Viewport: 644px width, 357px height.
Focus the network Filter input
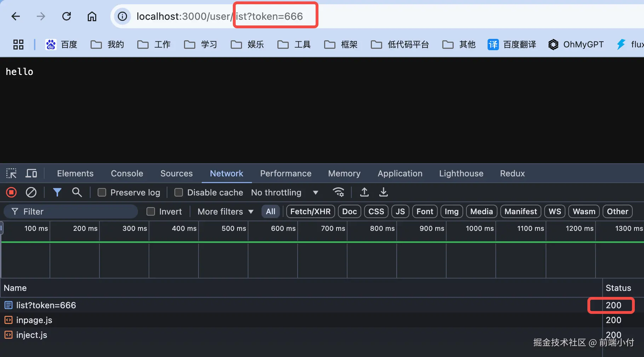point(71,211)
